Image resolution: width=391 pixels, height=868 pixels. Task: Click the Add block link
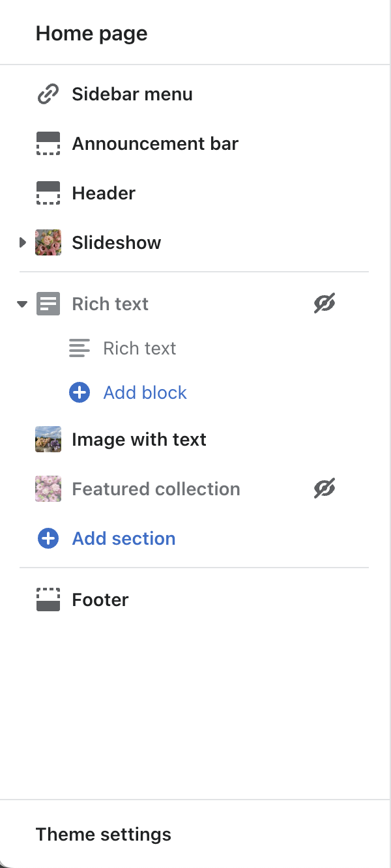point(145,393)
